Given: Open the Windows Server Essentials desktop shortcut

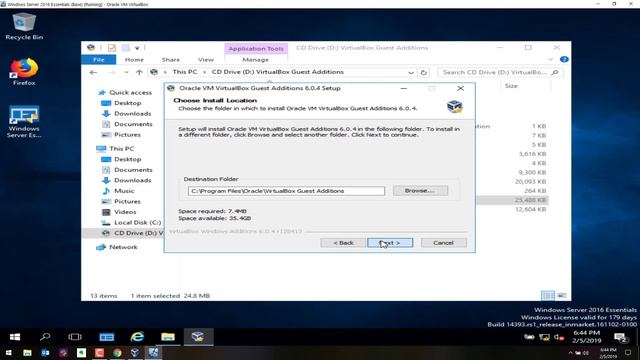Looking at the screenshot, I should coord(24,122).
